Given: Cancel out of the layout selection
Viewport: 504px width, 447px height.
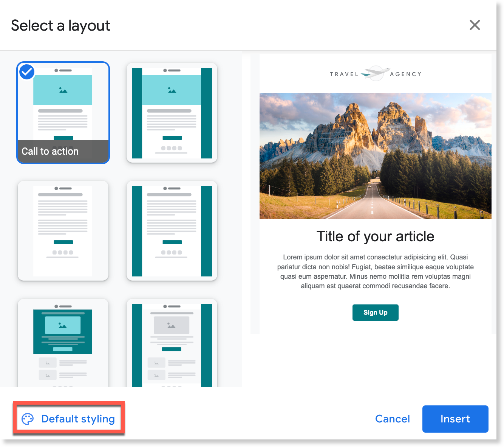Looking at the screenshot, I should pyautogui.click(x=393, y=419).
